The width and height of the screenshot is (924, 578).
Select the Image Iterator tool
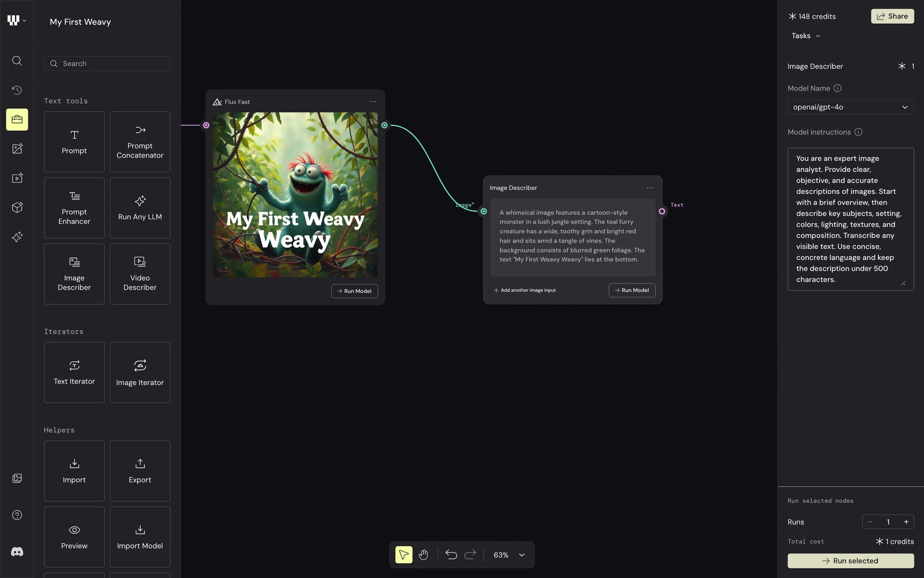(x=140, y=372)
